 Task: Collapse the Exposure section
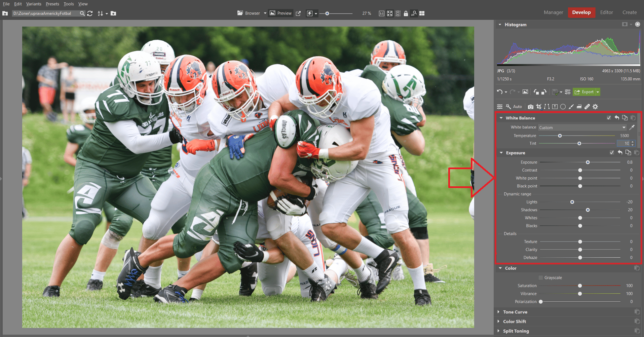point(501,153)
